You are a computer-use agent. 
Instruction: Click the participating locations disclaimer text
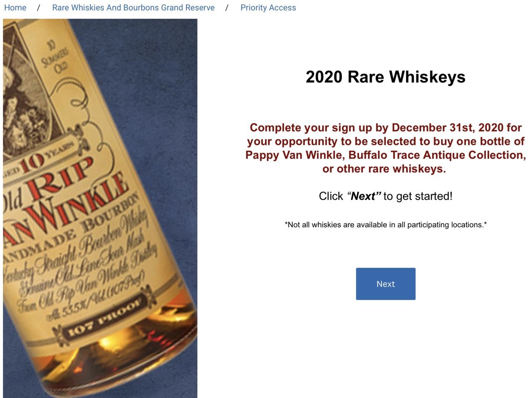[386, 225]
